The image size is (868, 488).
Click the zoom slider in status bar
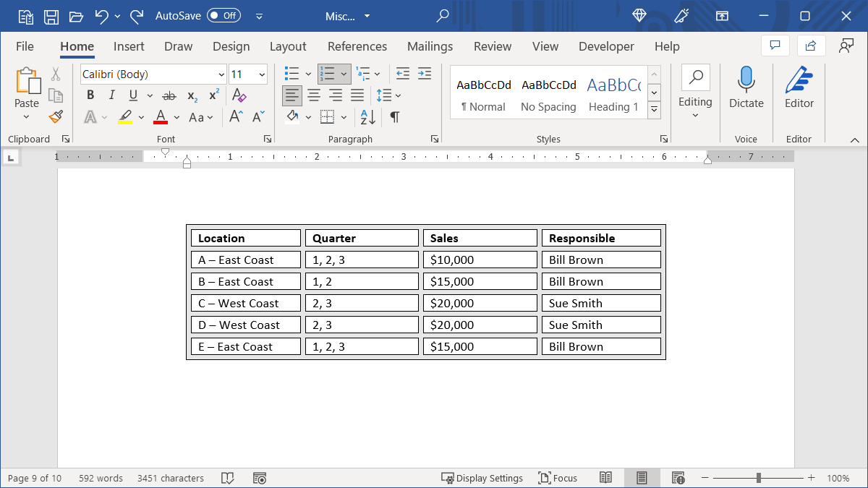[x=759, y=478]
